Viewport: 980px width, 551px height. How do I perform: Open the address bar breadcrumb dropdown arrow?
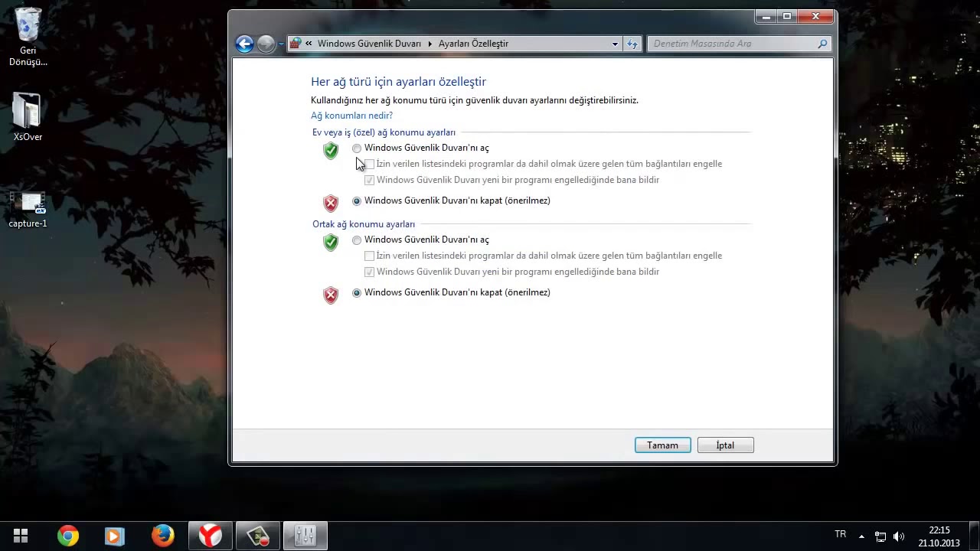pyautogui.click(x=615, y=44)
